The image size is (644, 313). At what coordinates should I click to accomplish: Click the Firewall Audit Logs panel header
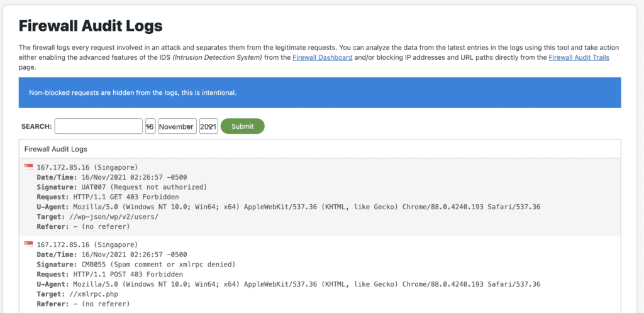click(56, 149)
